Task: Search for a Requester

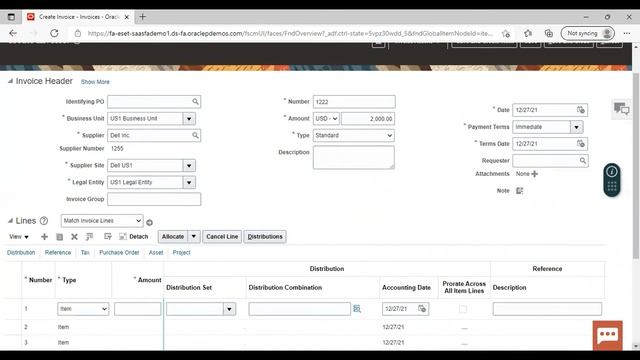Action: [583, 161]
